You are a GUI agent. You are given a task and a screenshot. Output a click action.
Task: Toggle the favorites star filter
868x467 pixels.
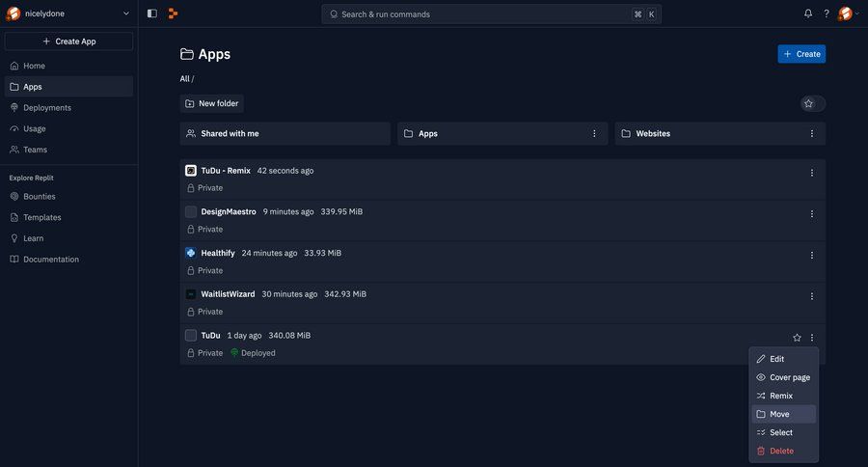coord(812,103)
